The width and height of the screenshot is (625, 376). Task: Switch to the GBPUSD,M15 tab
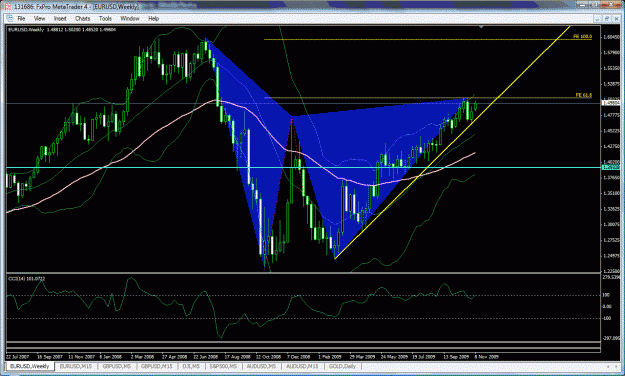(x=157, y=366)
